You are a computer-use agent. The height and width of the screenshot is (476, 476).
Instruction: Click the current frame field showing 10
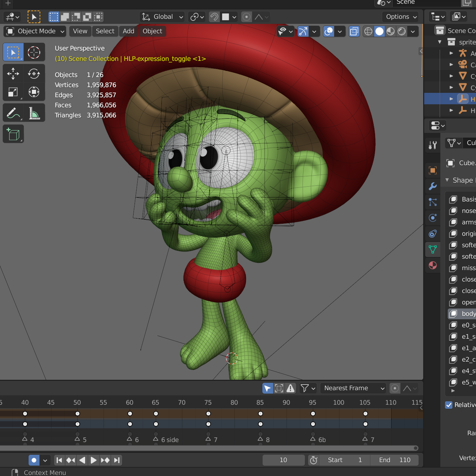coord(284,460)
